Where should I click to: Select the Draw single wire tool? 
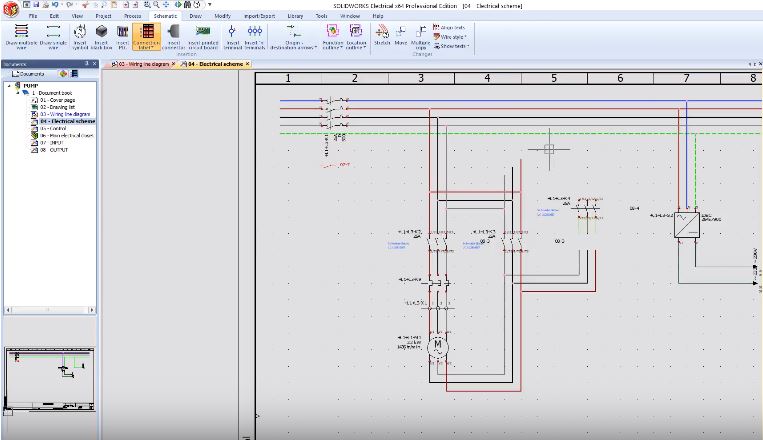click(x=53, y=37)
